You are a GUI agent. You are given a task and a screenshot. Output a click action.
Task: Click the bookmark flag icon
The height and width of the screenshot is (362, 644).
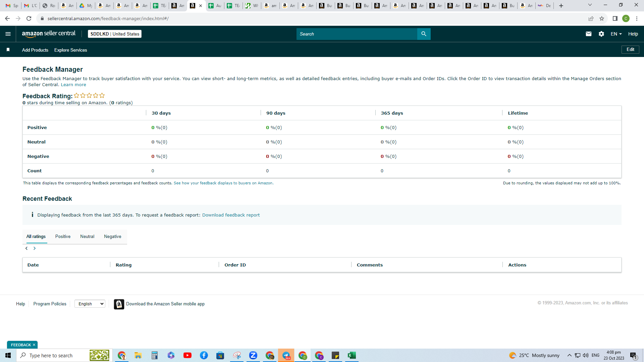pyautogui.click(x=8, y=50)
